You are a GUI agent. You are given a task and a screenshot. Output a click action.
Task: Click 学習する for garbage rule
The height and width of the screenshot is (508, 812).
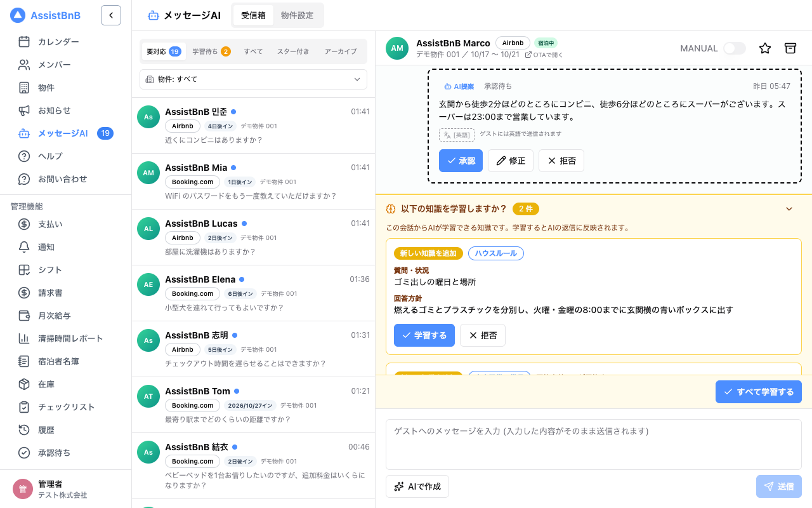[x=424, y=335]
